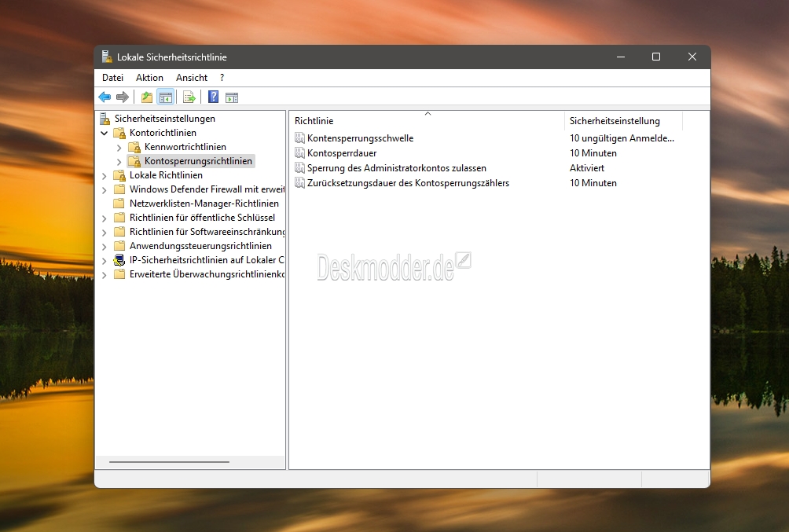Image resolution: width=789 pixels, height=532 pixels.
Task: Select the Kontensperrungsschwelle policy row
Action: 360,138
